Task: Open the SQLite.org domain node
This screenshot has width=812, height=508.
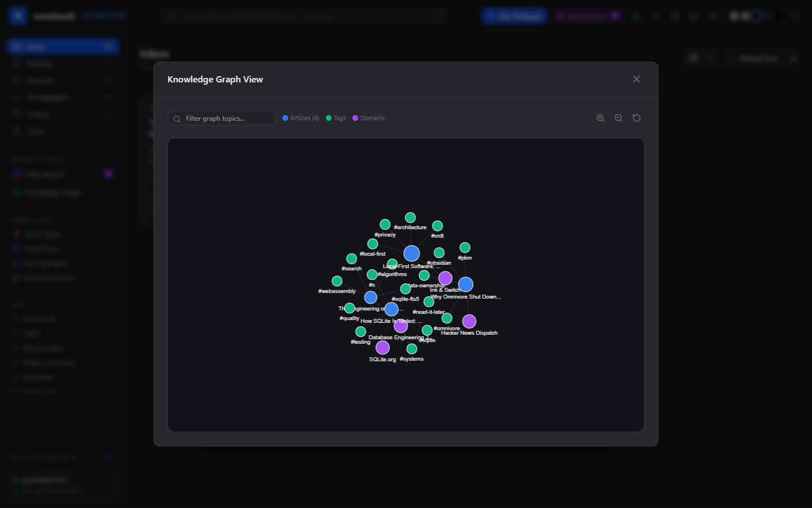Action: (x=383, y=348)
